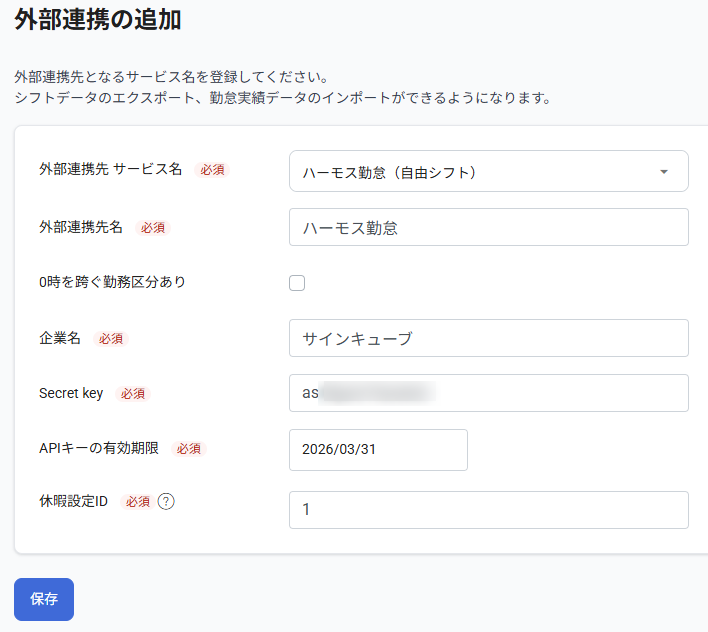This screenshot has height=632, width=708.
Task: Focus the 外部連携先名 field containing ハーモス勤怠
Action: 488,227
